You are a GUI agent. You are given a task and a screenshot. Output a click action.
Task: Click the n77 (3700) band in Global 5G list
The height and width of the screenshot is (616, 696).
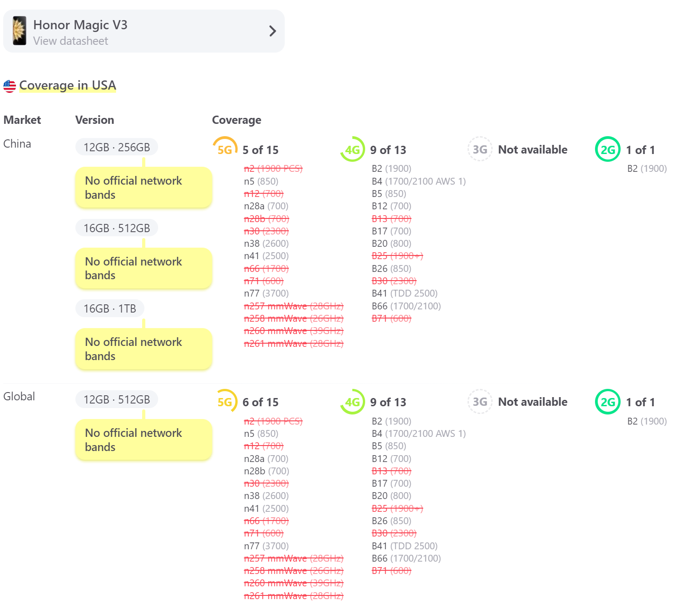click(266, 546)
